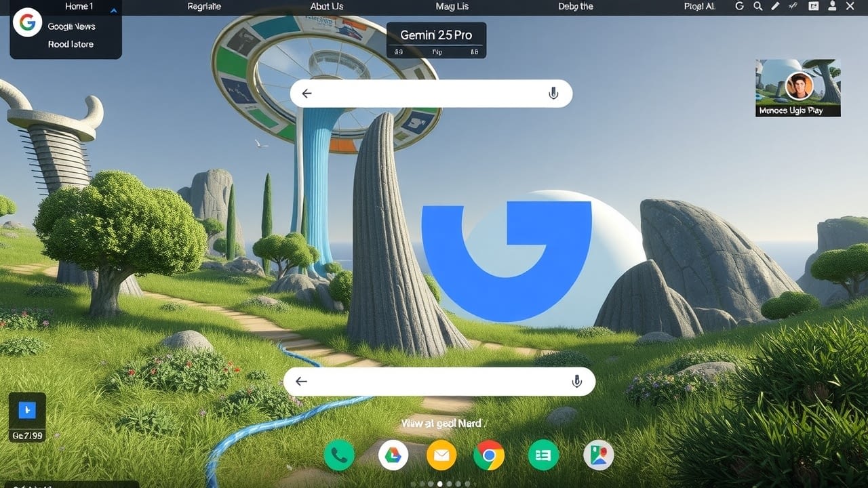Open the Phone app icon

pos(340,455)
